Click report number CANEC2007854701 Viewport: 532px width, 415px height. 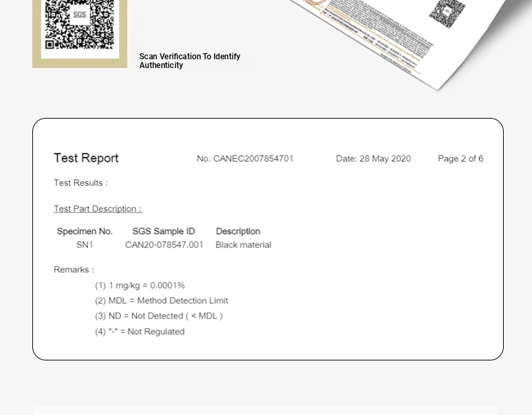(245, 159)
